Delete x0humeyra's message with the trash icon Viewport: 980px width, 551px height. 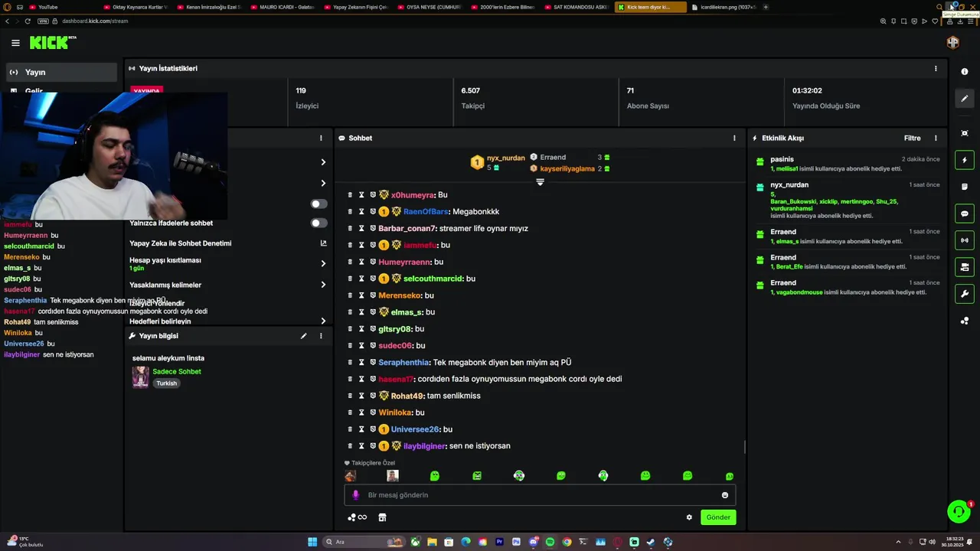pyautogui.click(x=350, y=195)
